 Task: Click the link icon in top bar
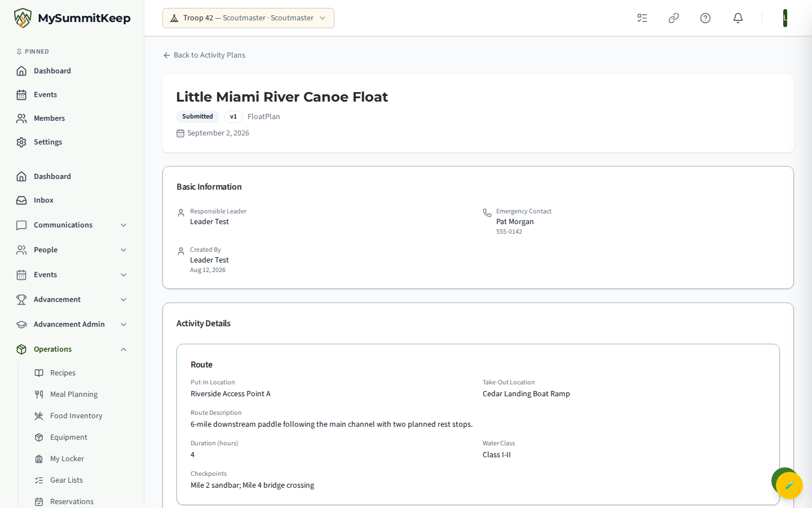pos(674,18)
